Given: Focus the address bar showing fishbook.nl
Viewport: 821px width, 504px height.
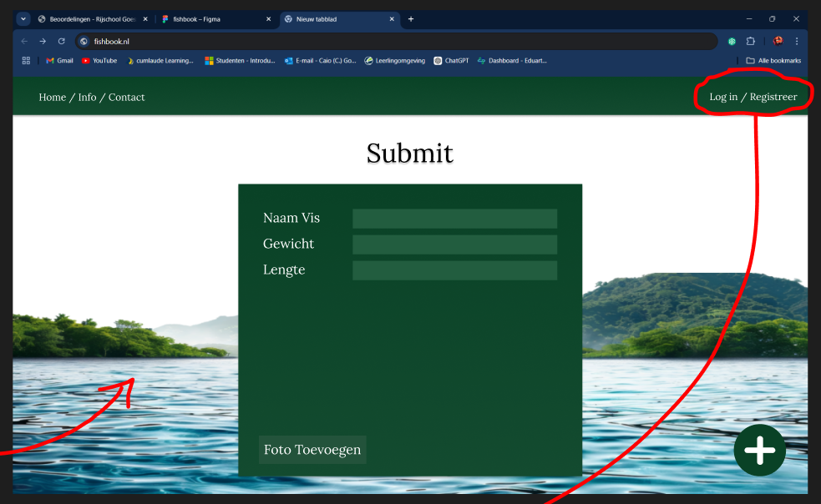Looking at the screenshot, I should [393, 41].
